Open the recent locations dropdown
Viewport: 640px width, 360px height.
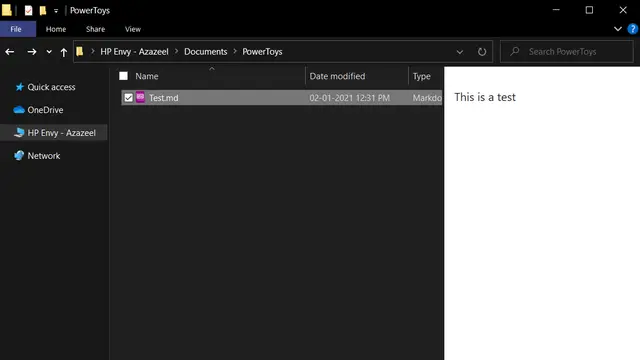[x=49, y=52]
